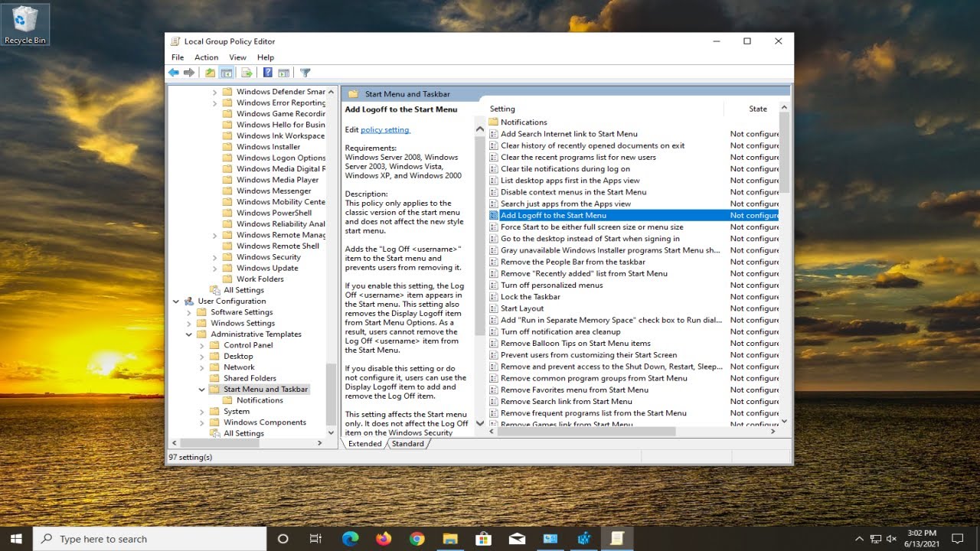Open Task View from taskbar
The width and height of the screenshot is (980, 551).
pyautogui.click(x=315, y=539)
